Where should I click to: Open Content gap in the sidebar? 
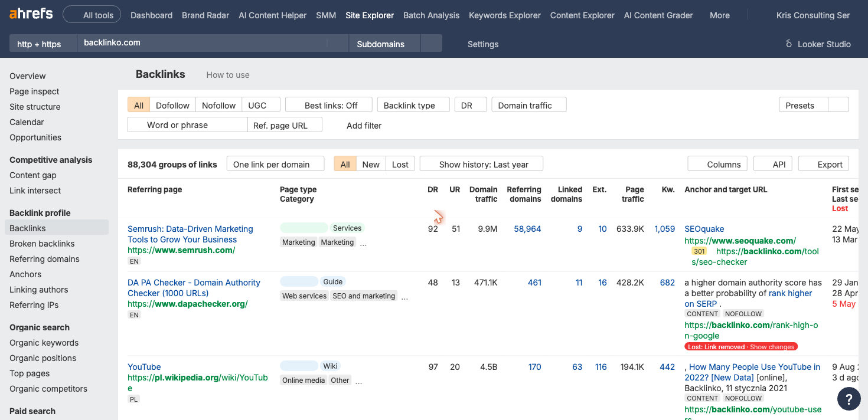point(33,175)
